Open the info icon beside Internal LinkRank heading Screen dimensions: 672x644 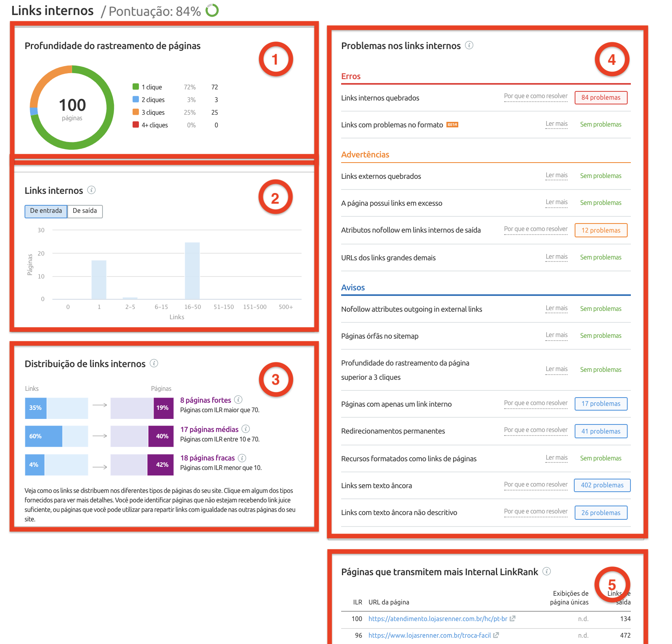[x=547, y=571]
